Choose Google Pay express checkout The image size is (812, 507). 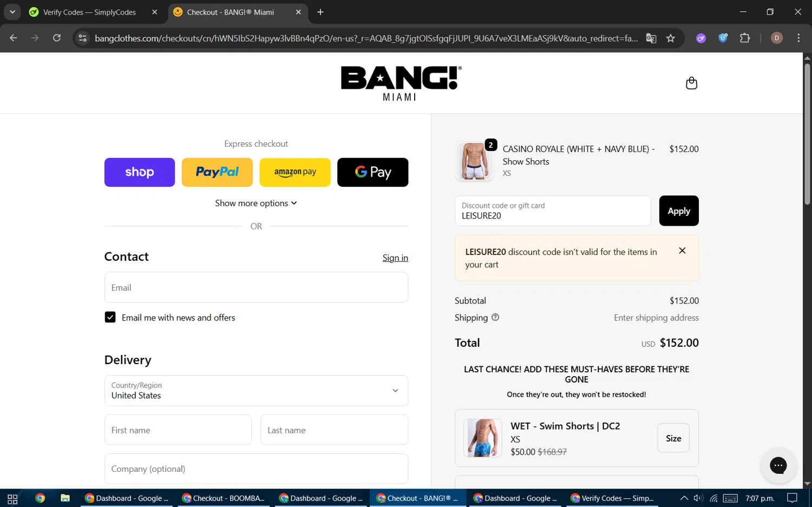[x=373, y=172]
